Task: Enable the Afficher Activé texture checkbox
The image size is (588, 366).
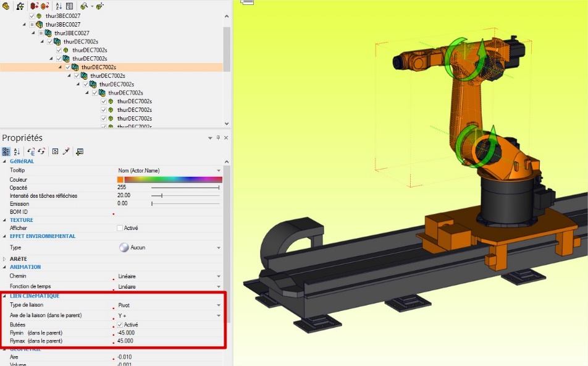Action: point(120,228)
